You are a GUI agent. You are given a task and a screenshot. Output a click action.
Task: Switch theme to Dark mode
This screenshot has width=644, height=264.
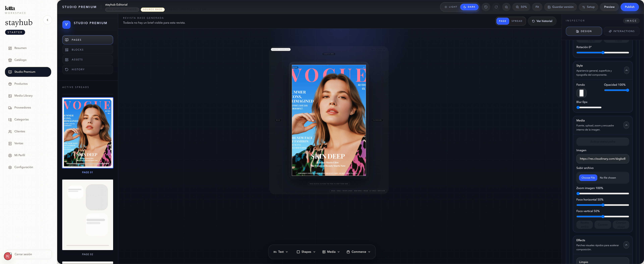pos(469,7)
